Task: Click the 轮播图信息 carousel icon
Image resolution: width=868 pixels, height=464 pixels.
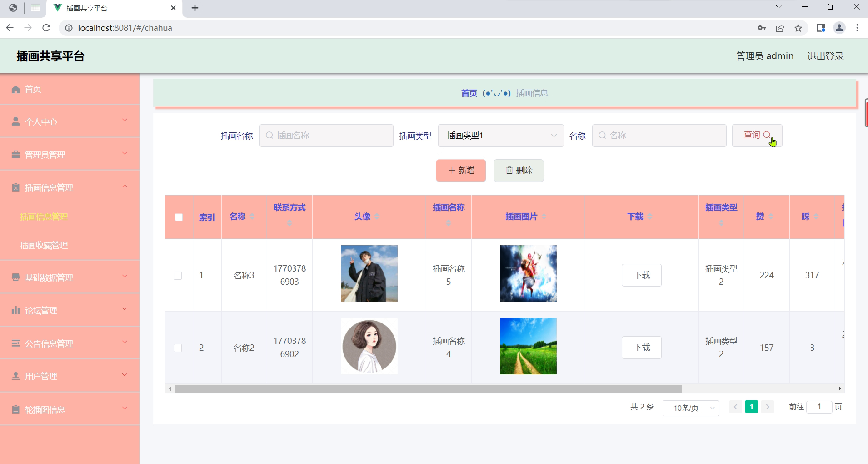Action: [x=15, y=409]
